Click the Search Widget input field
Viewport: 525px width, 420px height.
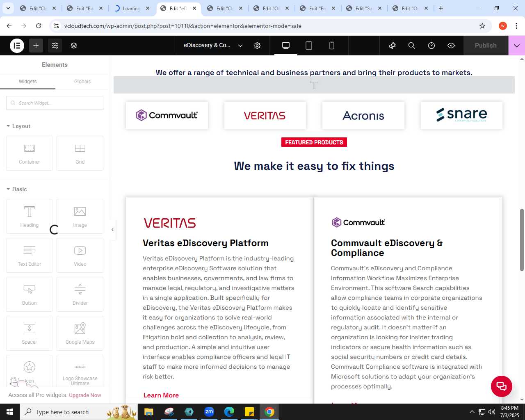click(55, 103)
